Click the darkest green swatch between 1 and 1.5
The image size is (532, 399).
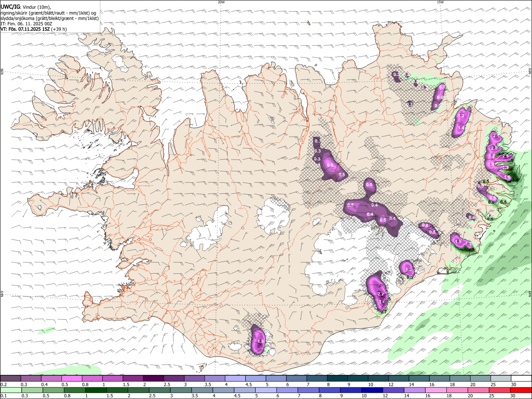[95, 390]
